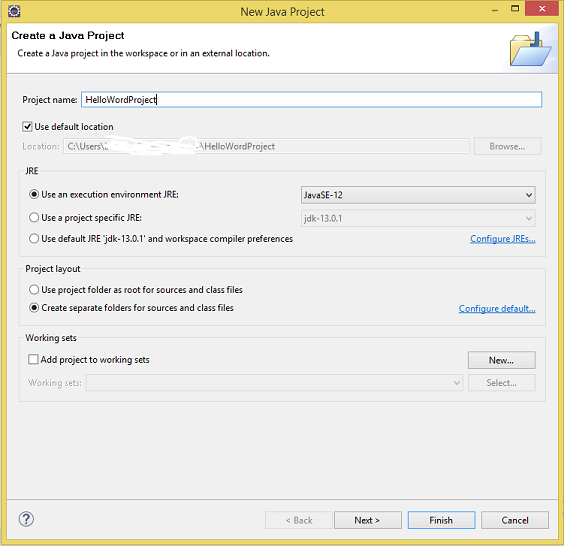Go to the next wizard page
Screen dimensions: 564x546
(x=368, y=520)
